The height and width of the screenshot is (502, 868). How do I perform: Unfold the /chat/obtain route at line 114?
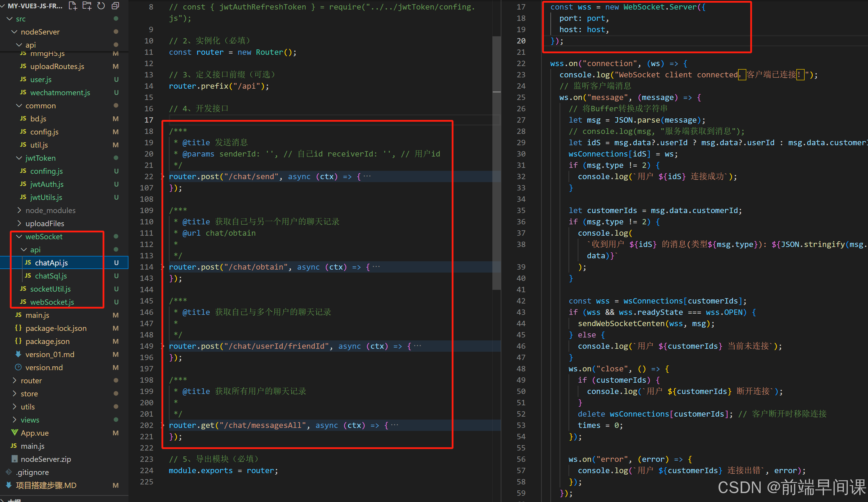pos(163,267)
